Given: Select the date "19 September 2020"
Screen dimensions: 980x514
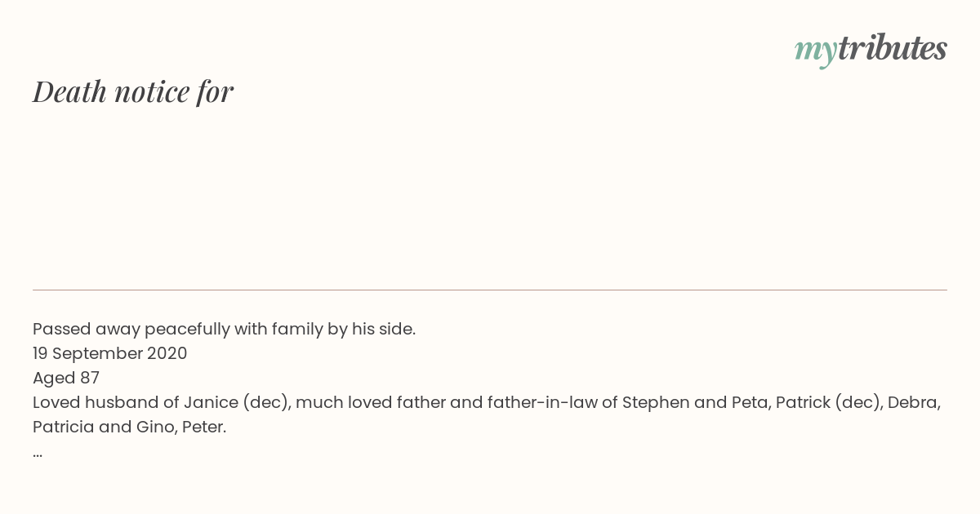Looking at the screenshot, I should [x=110, y=353].
